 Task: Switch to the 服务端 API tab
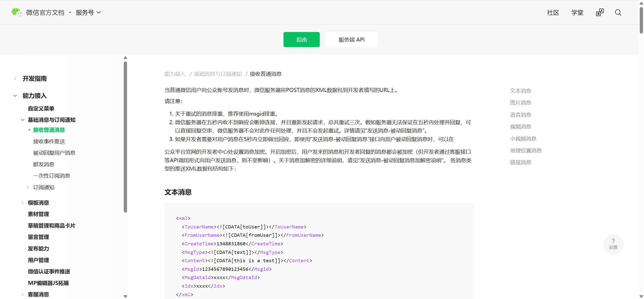click(351, 40)
